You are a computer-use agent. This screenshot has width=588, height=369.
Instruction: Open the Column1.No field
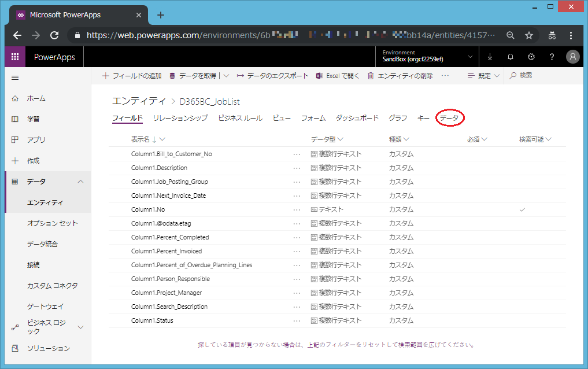(148, 209)
